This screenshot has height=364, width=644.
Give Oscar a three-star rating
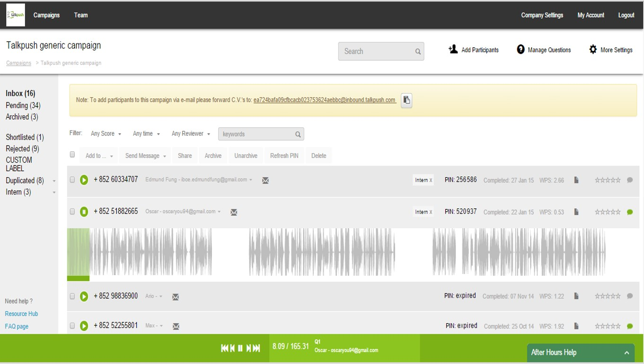tap(607, 212)
